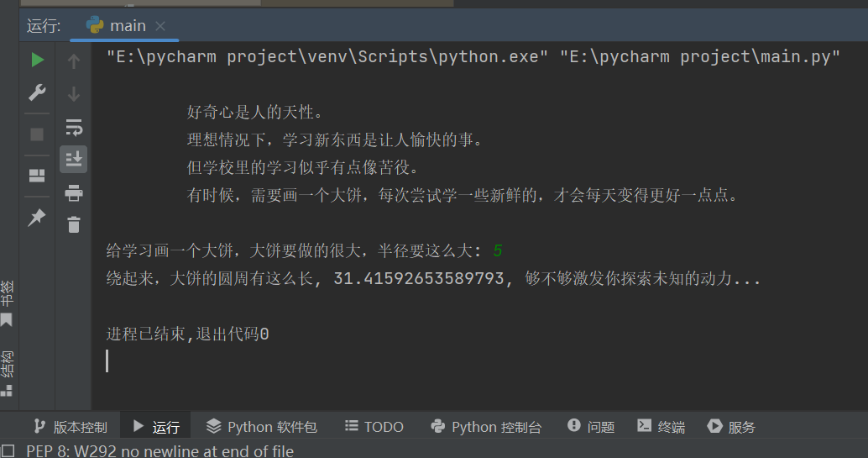Click the tool window quick-access square in status bar
The height and width of the screenshot is (458, 868).
[8, 450]
